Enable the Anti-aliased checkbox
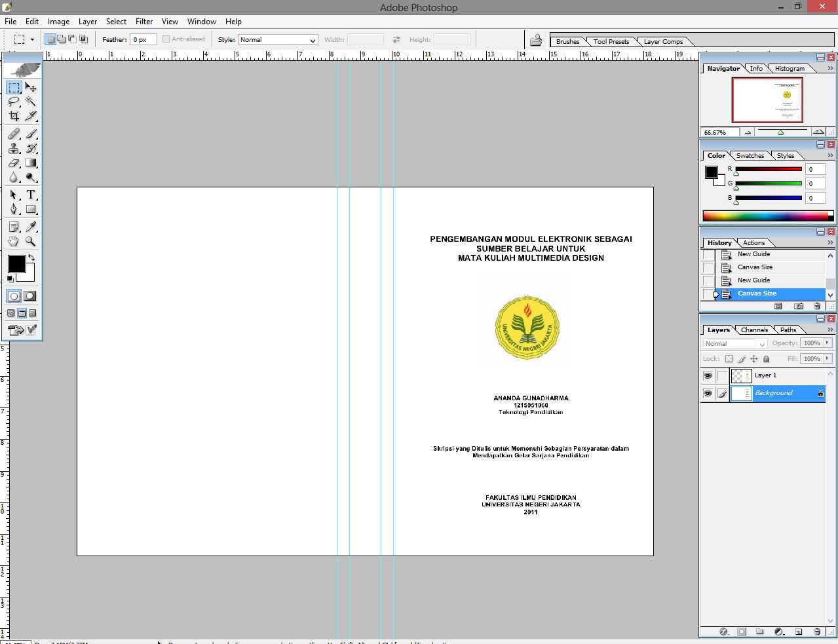838x644 pixels. 166,39
